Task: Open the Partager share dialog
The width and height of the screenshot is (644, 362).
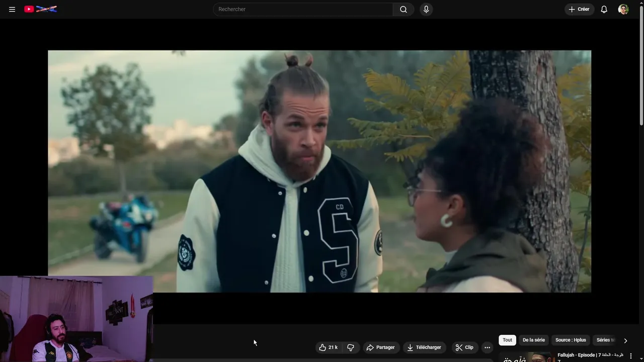Action: point(380,347)
